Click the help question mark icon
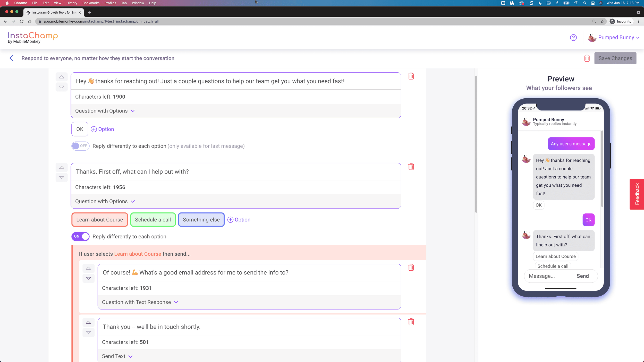The height and width of the screenshot is (362, 644). 573,38
